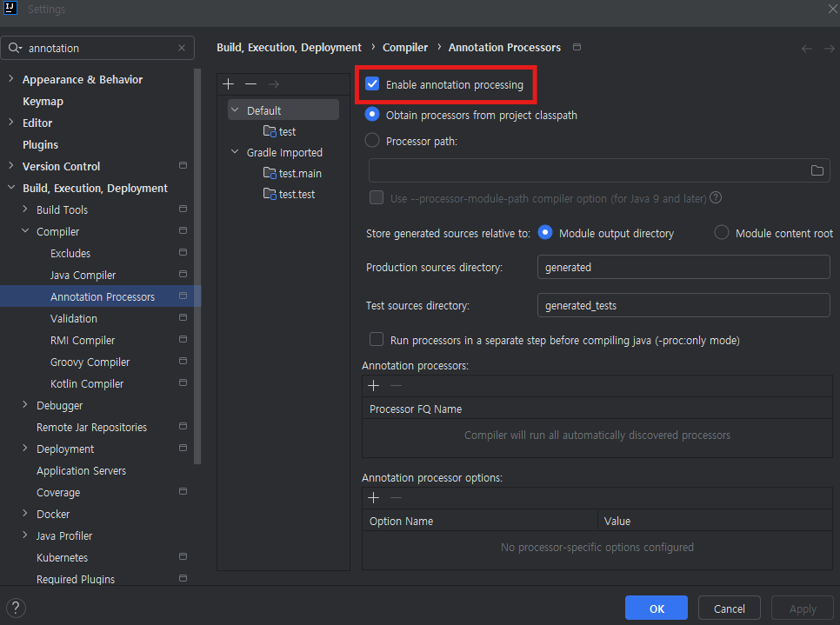Screen dimensions: 840x625
Task: Collapse Build, Execution, Deployment section
Action: point(10,188)
